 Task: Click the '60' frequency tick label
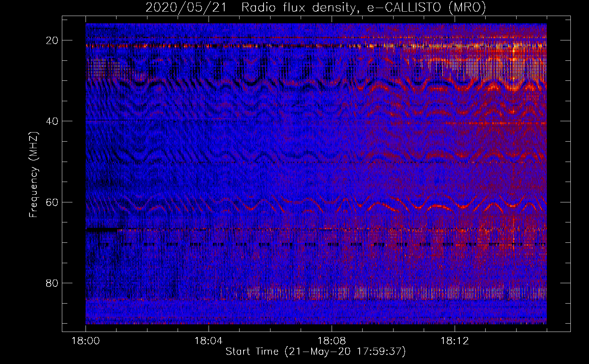point(52,202)
